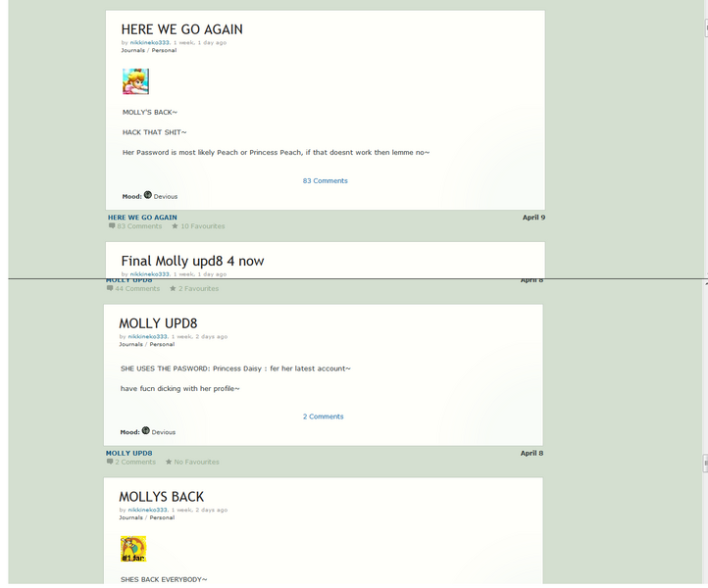Click star icon beside No Favourites

[x=169, y=462]
